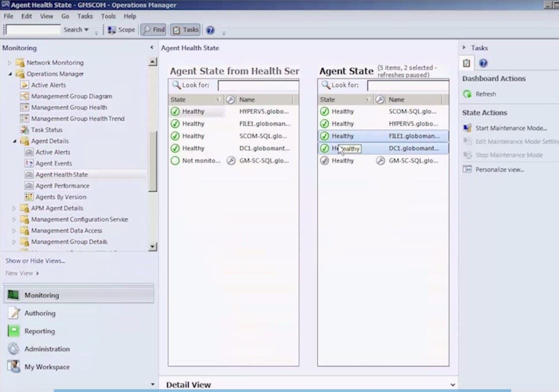The height and width of the screenshot is (392, 559).
Task: Select the help tab in Tasks pane
Action: point(483,63)
